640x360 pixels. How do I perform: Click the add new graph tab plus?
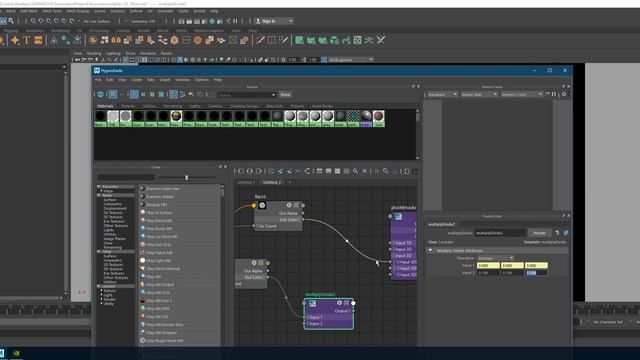(290, 182)
